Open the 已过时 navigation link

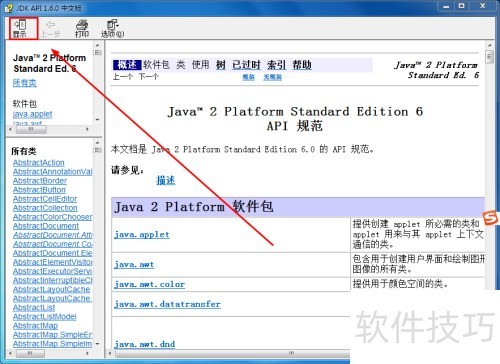pyautogui.click(x=246, y=65)
